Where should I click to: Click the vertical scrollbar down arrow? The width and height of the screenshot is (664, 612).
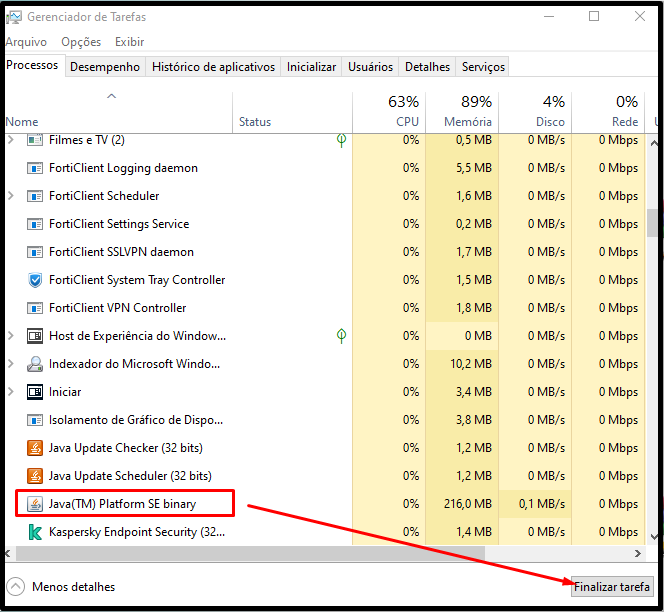pos(654,537)
